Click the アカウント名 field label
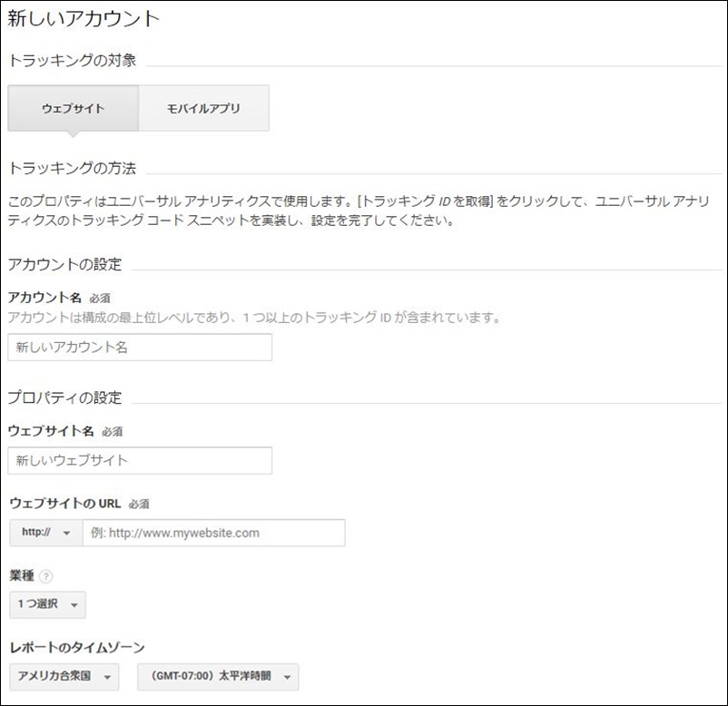The height and width of the screenshot is (706, 728). pyautogui.click(x=44, y=297)
